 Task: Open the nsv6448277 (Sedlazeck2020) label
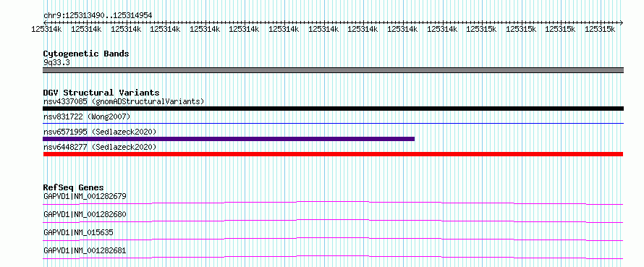[x=100, y=147]
